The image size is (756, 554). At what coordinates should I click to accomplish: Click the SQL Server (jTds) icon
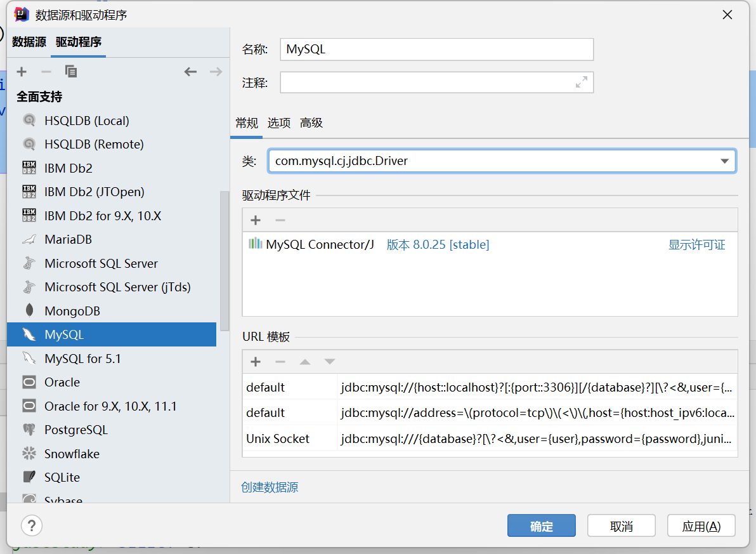[29, 287]
